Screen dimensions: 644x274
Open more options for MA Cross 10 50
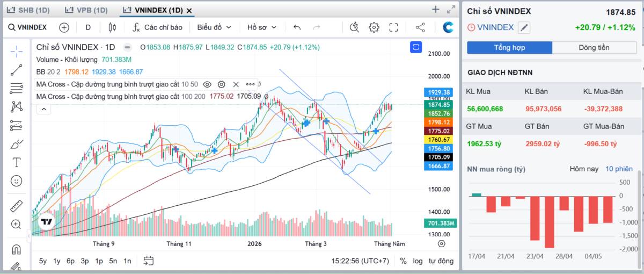pos(251,84)
